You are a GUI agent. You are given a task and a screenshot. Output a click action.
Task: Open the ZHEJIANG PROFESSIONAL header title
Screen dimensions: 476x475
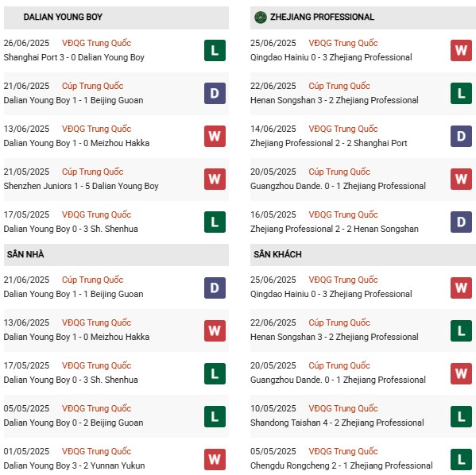pyautogui.click(x=322, y=17)
